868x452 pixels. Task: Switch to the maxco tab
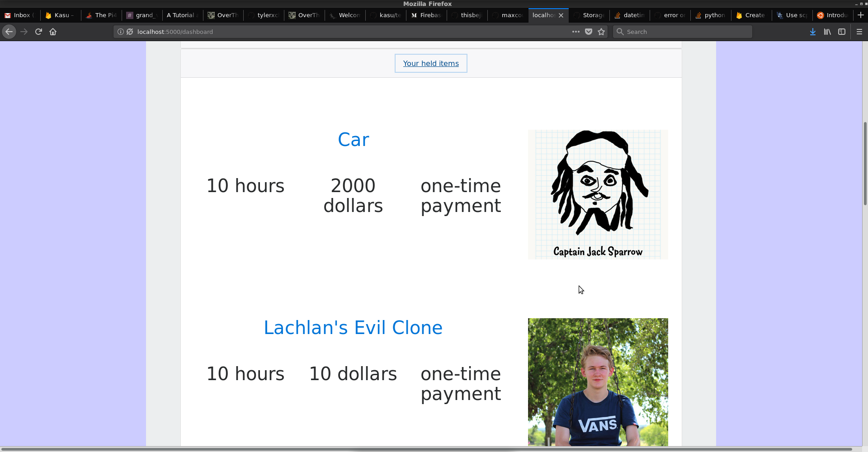click(508, 15)
